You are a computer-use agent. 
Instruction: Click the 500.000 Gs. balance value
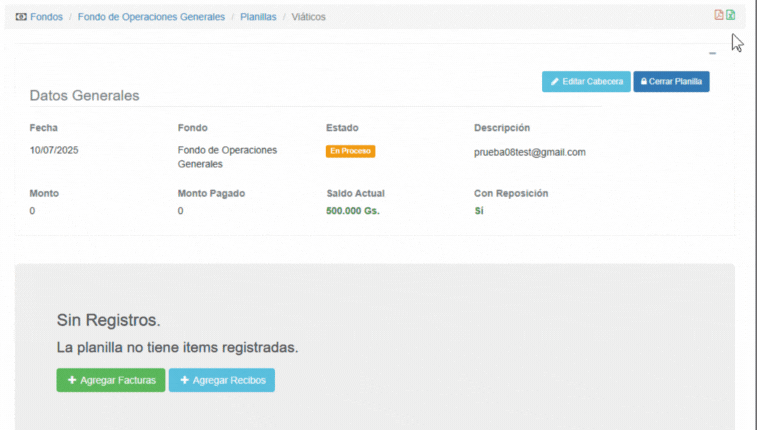[353, 211]
